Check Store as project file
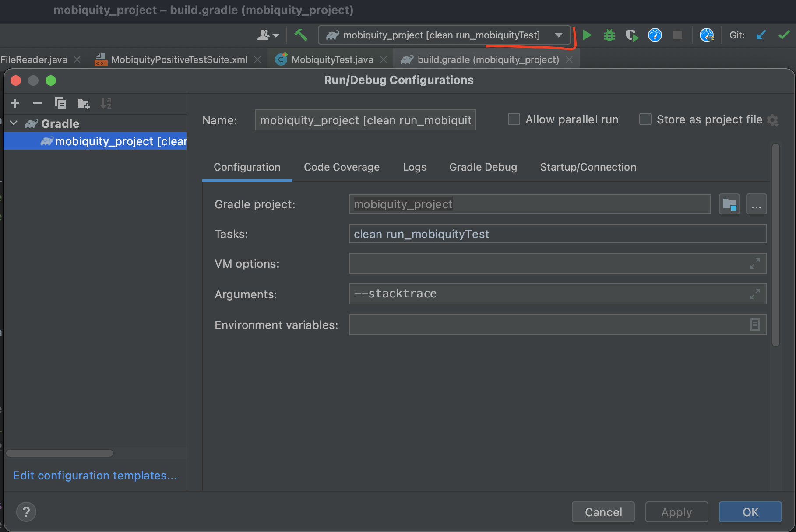Viewport: 796px width, 532px height. coord(645,119)
